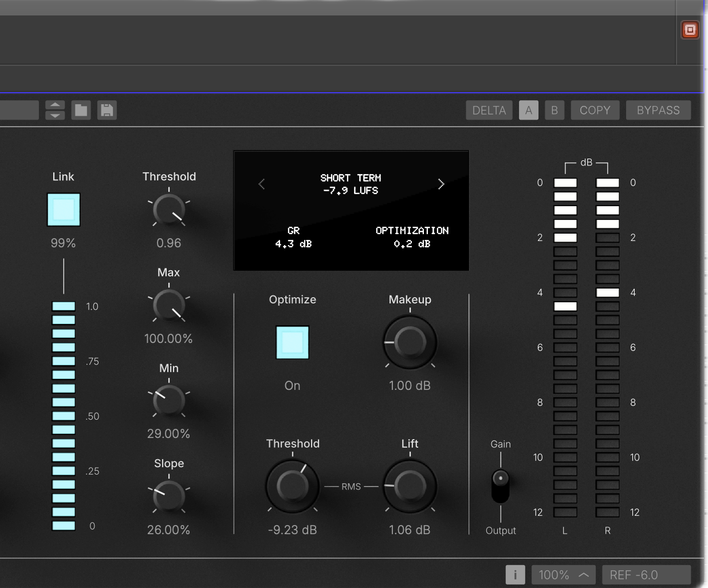Click the R channel gain reduction meter
Image resolution: width=708 pixels, height=588 pixels.
pyautogui.click(x=608, y=348)
